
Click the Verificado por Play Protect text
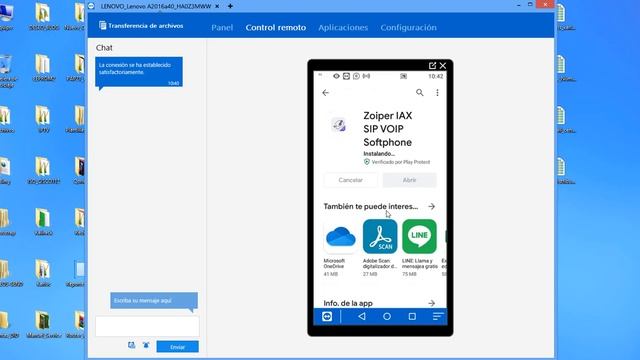[x=400, y=162]
